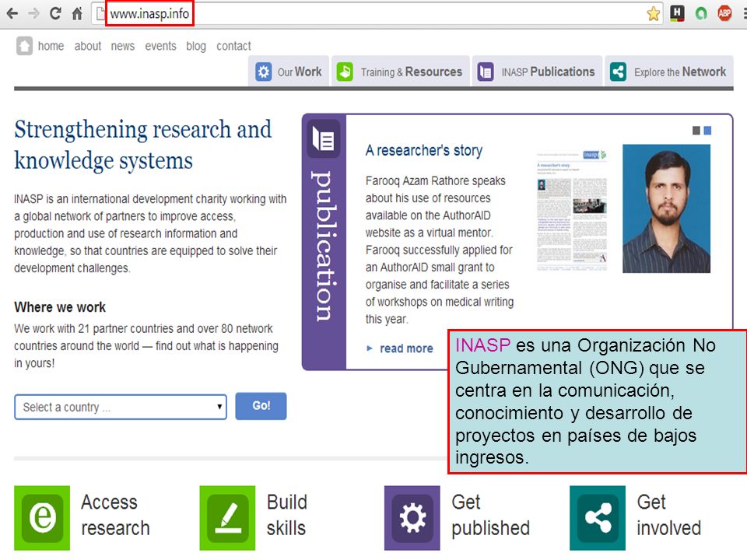Image resolution: width=747 pixels, height=560 pixels.
Task: Open the about menu link
Action: [x=88, y=46]
